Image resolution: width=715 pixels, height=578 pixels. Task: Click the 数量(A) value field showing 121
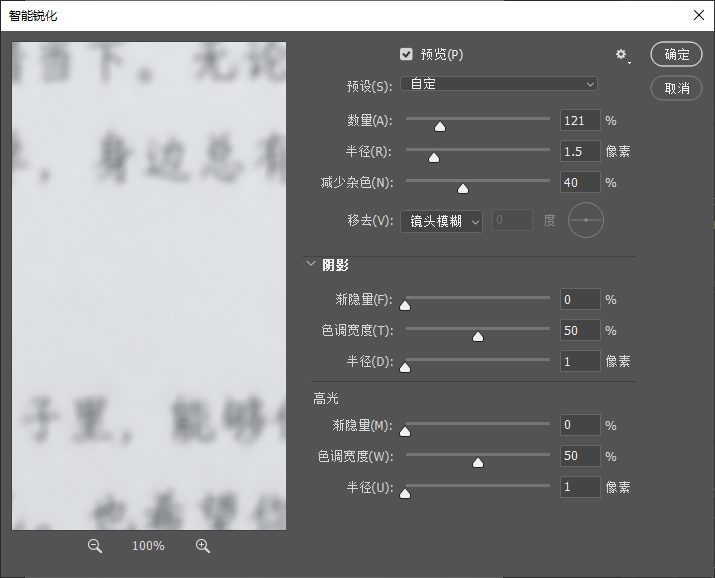click(x=580, y=120)
